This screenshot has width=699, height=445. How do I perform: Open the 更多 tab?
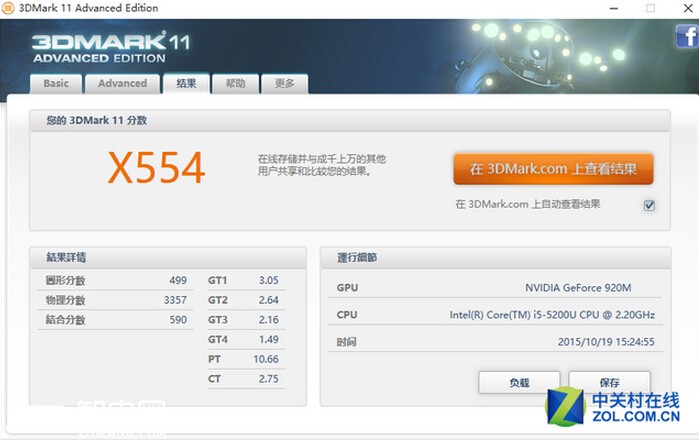(x=284, y=84)
